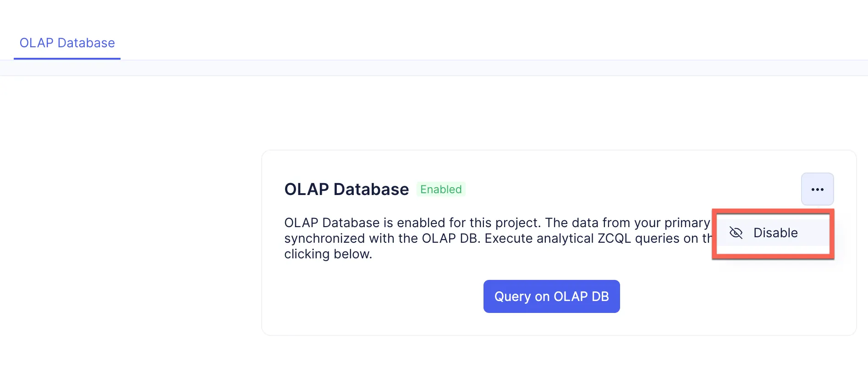Click 'The data from your' description text
This screenshot has height=368, width=868.
(x=603, y=223)
